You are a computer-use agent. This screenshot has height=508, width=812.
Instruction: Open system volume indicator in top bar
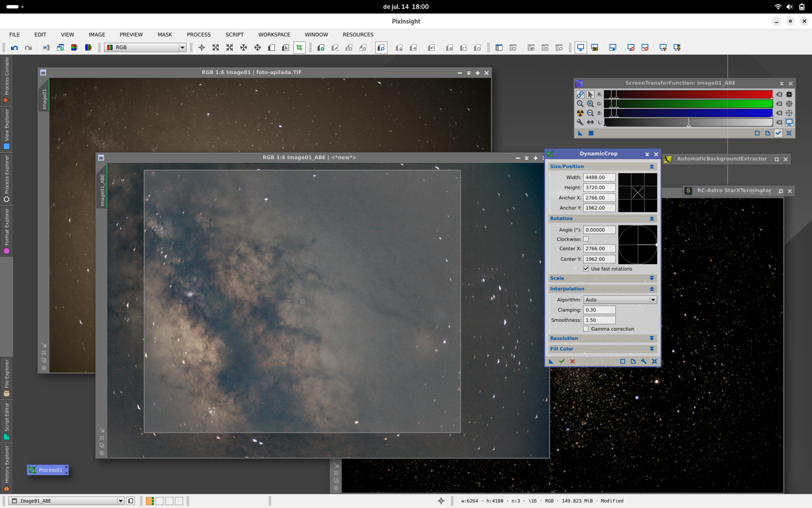click(x=789, y=7)
